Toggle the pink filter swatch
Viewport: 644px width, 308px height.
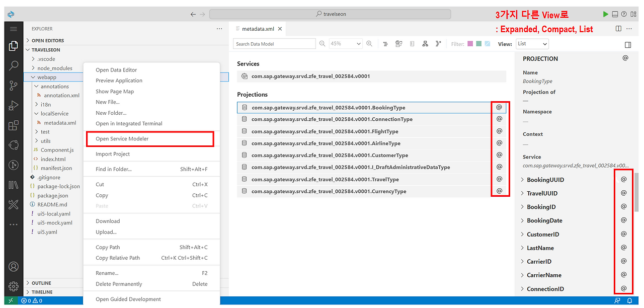tap(470, 44)
